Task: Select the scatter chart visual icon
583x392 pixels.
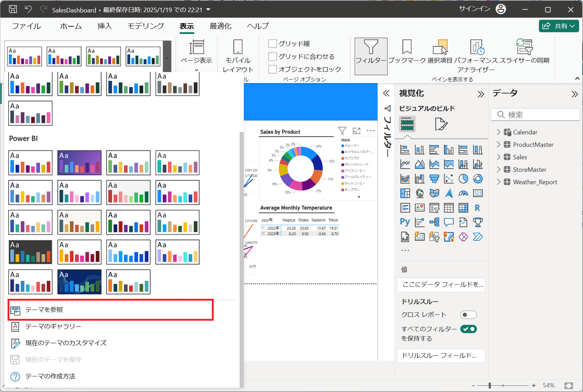Action: tap(448, 179)
